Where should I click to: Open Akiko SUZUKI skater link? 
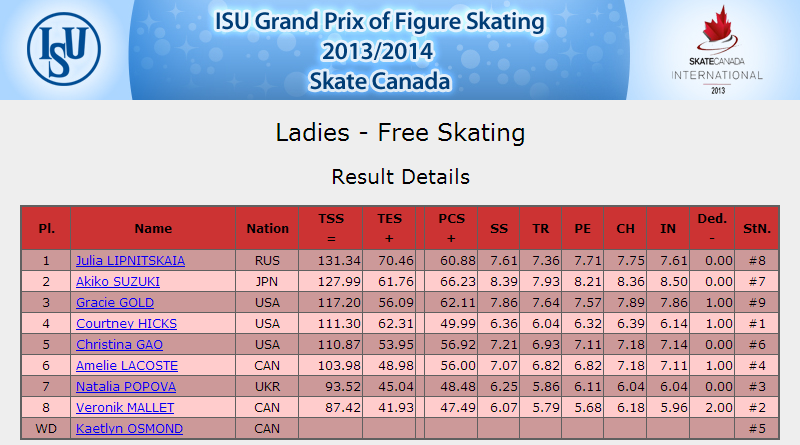click(x=118, y=282)
